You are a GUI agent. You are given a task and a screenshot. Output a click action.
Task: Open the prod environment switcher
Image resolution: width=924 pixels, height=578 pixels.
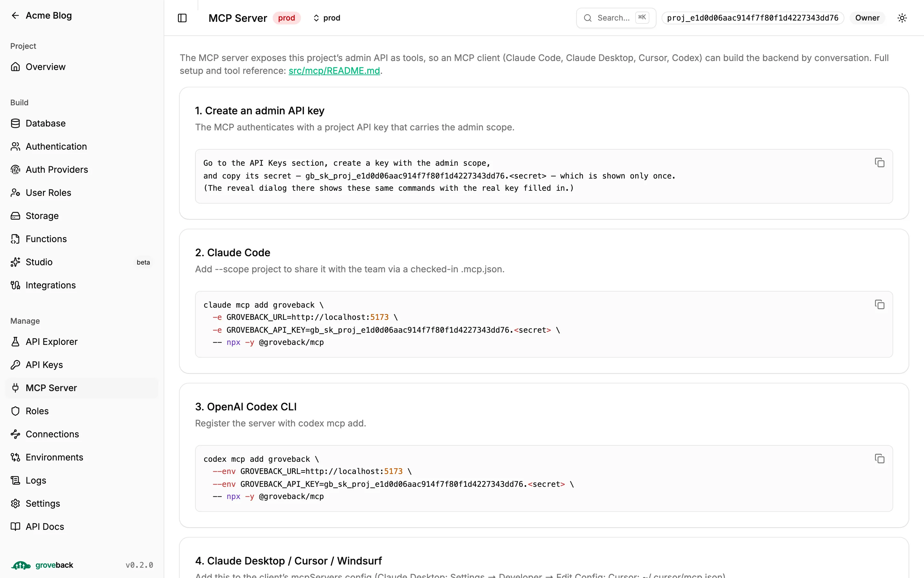point(327,18)
